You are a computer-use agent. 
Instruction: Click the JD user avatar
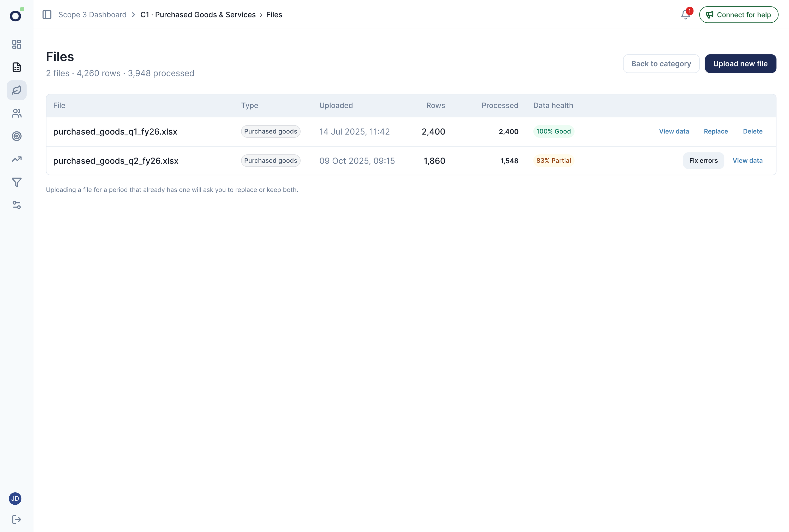15,498
